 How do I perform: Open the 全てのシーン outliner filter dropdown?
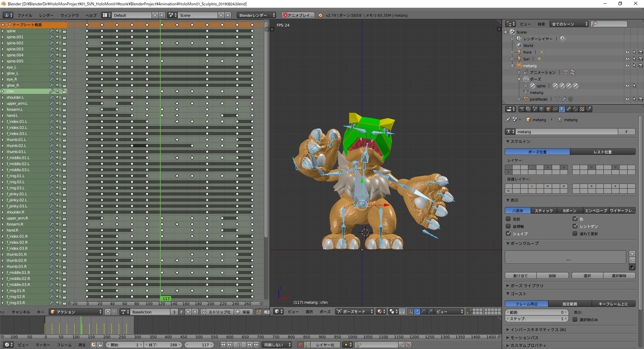coord(569,24)
